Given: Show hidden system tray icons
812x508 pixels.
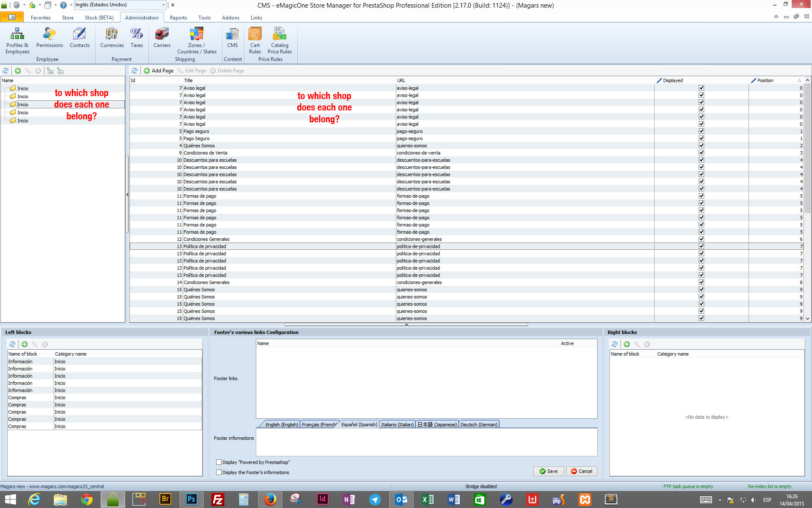Looking at the screenshot, I should pyautogui.click(x=720, y=500).
